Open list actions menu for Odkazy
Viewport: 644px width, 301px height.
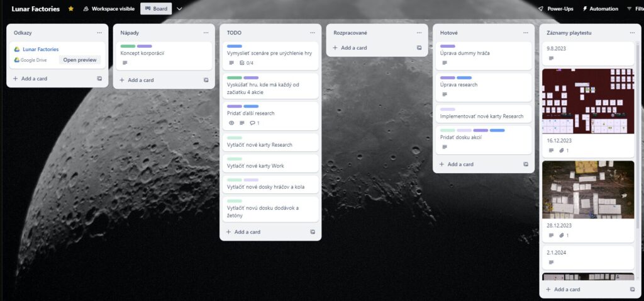(x=99, y=33)
